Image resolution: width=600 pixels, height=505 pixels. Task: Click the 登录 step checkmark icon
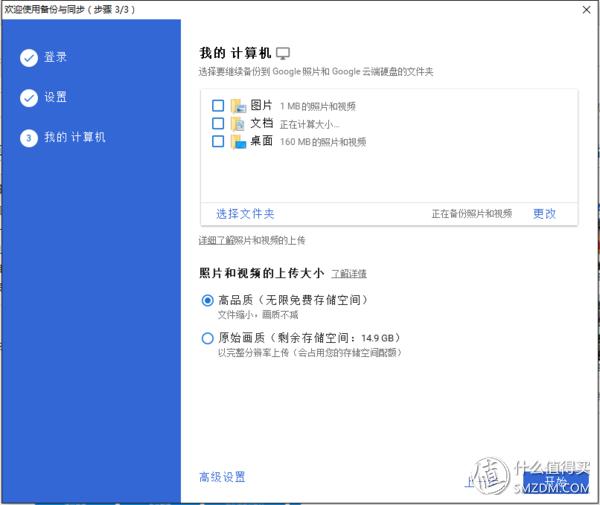[x=29, y=58]
